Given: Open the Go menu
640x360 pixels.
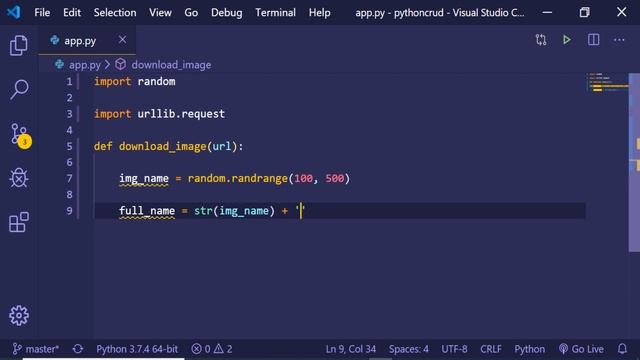Looking at the screenshot, I should click(x=191, y=13).
